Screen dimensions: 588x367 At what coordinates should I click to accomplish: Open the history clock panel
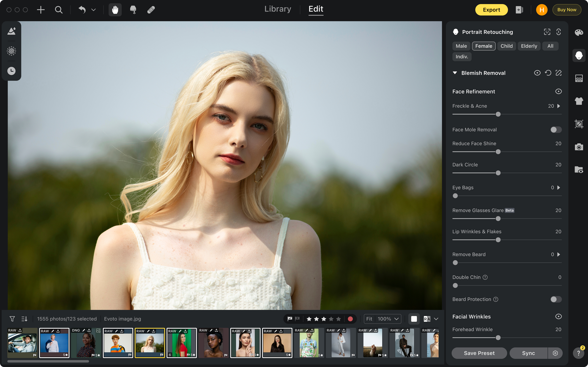[x=11, y=71]
